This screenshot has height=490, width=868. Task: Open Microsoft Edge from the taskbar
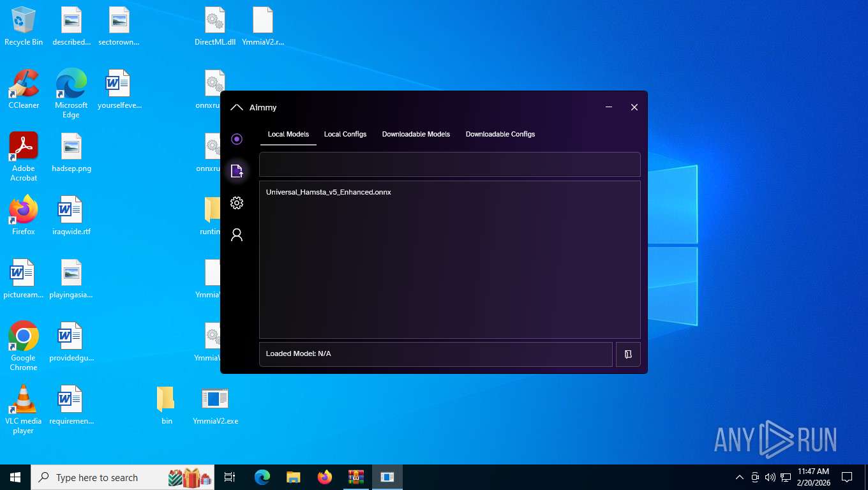click(262, 477)
